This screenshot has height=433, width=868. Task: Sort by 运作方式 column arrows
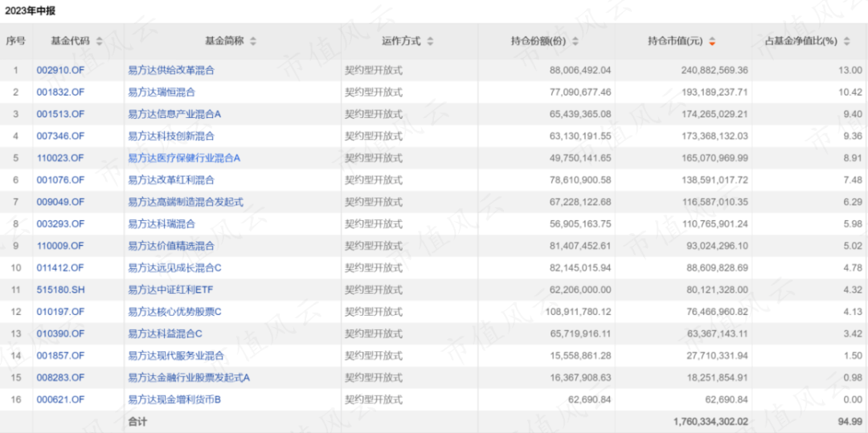[x=430, y=41]
